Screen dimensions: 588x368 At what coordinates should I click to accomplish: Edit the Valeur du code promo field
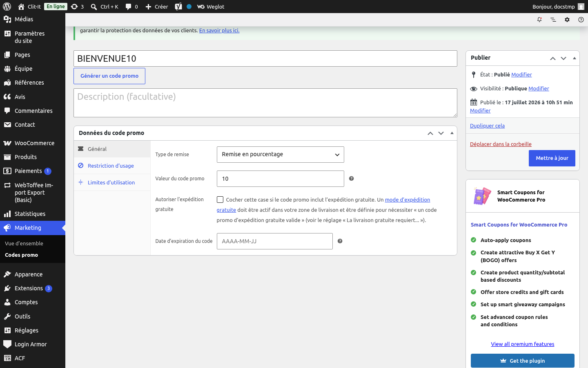pos(281,179)
